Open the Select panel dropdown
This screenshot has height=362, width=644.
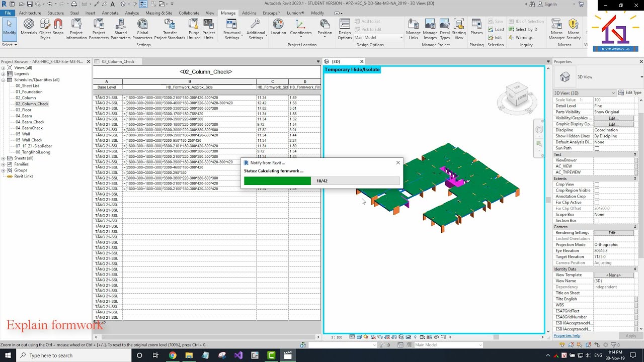click(x=10, y=45)
